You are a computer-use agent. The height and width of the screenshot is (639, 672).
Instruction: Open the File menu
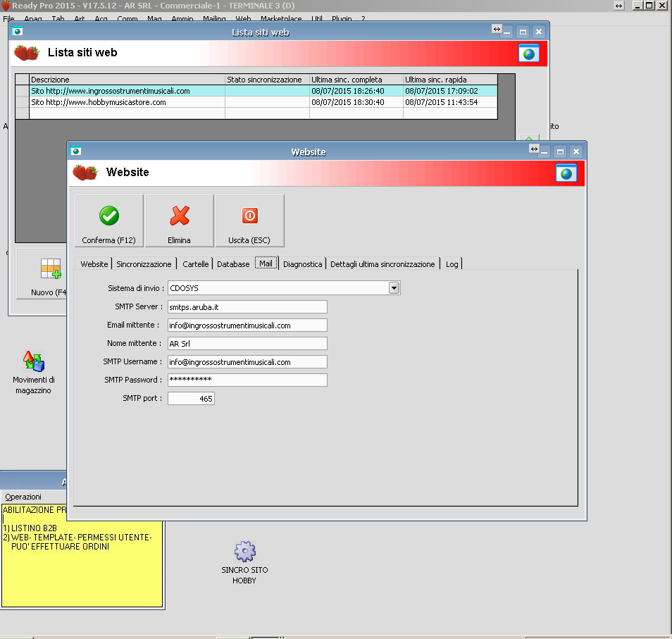pos(8,18)
